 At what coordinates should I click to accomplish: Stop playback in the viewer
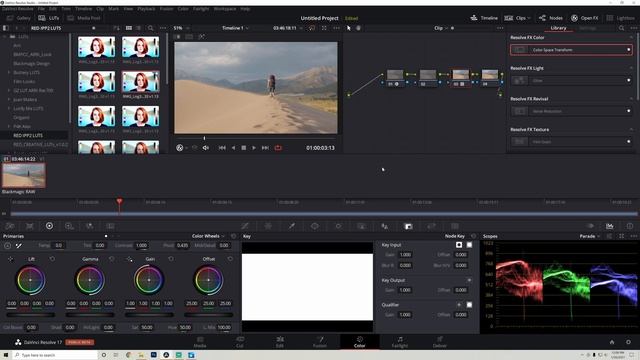tap(244, 148)
